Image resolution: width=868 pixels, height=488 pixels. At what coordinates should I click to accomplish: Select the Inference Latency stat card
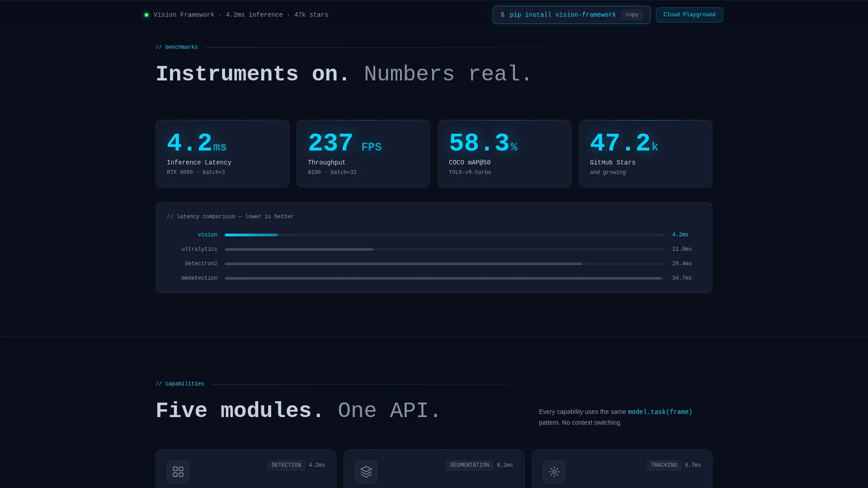pyautogui.click(x=222, y=154)
